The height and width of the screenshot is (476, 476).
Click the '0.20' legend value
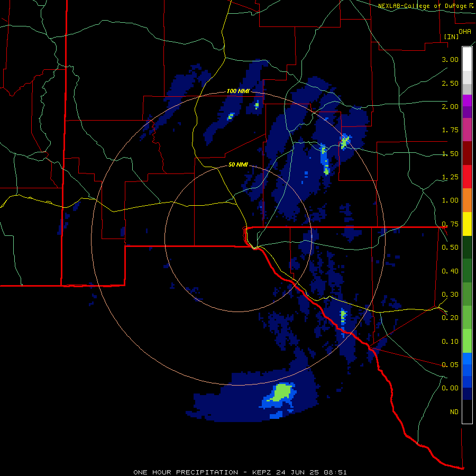[450, 318]
